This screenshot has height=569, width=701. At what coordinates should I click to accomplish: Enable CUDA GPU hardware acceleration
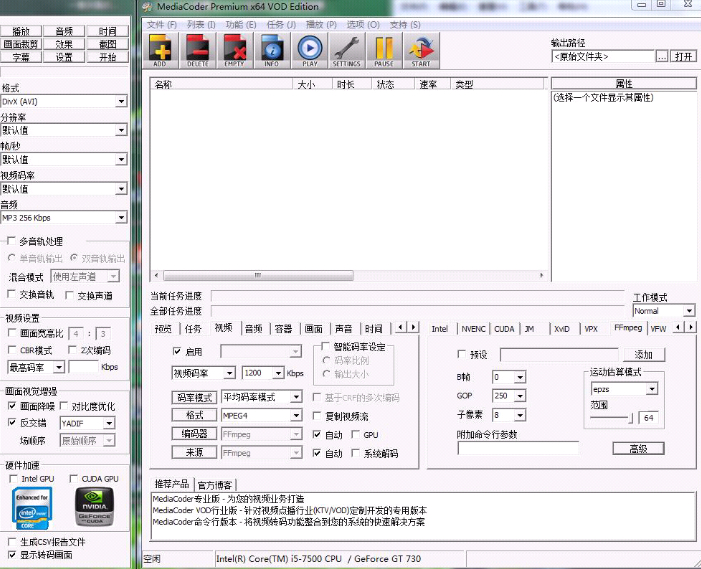pyautogui.click(x=74, y=479)
